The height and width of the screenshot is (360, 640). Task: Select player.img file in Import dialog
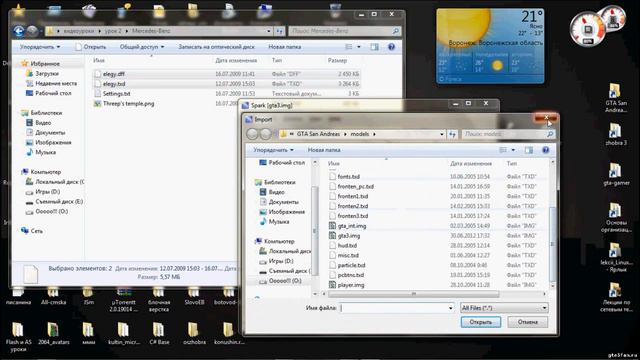[x=351, y=285]
